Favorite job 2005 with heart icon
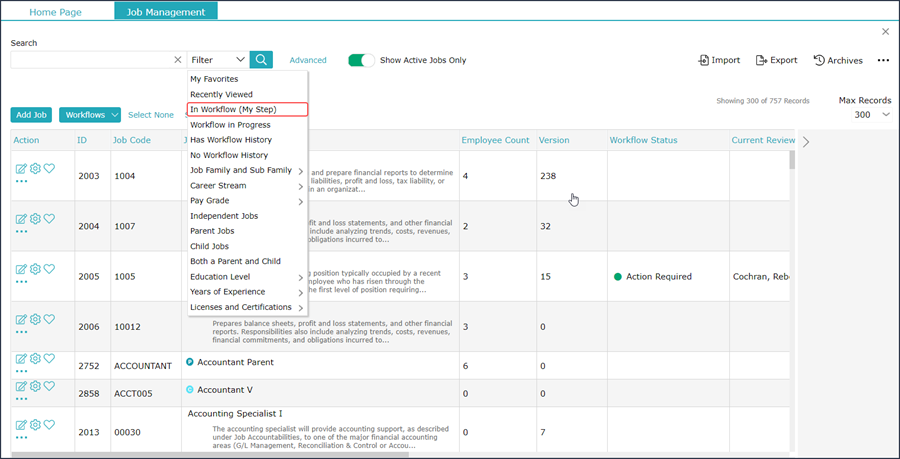 coord(49,269)
